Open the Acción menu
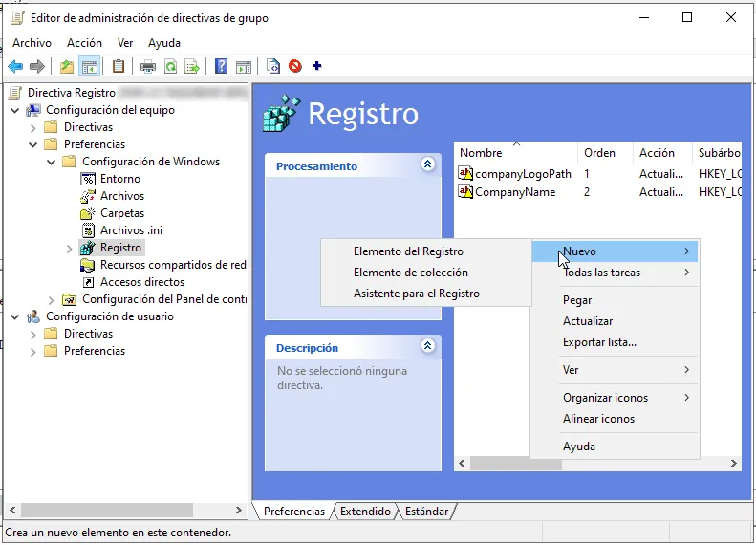The image size is (756, 545). [84, 43]
